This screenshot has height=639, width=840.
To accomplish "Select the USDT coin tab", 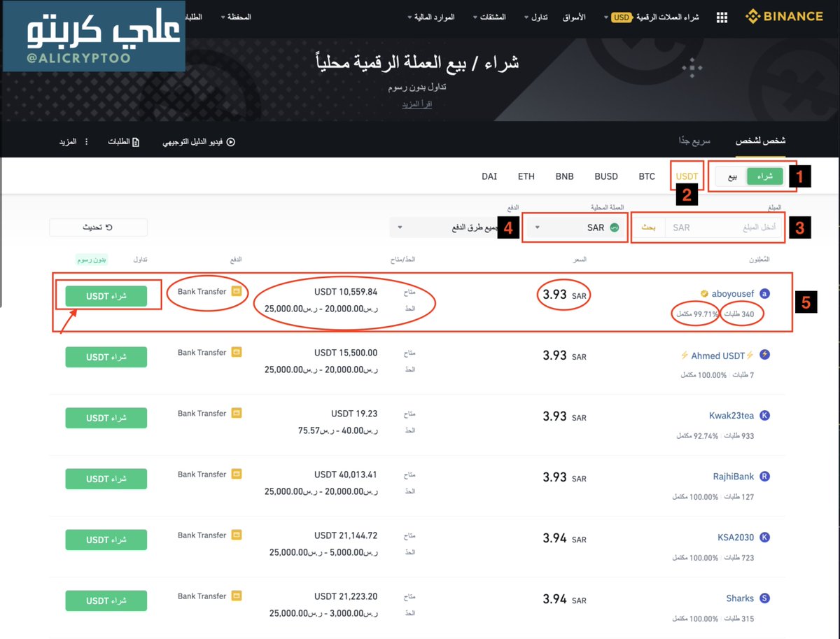I will [687, 176].
